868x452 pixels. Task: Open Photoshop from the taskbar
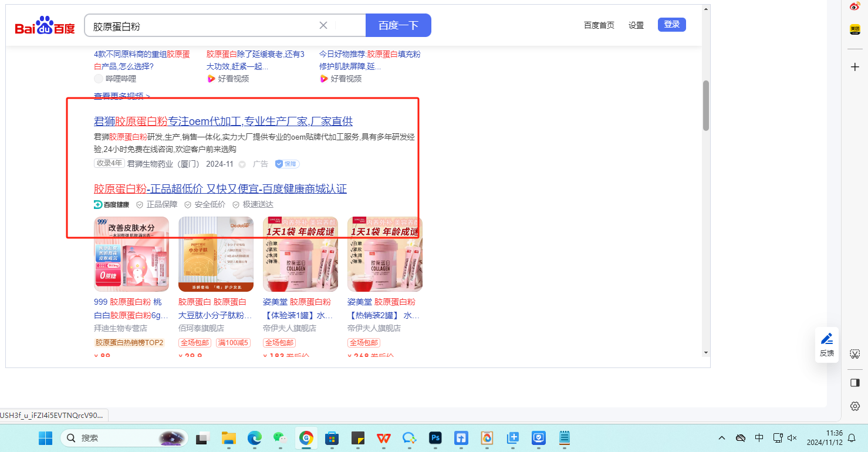[x=435, y=438]
